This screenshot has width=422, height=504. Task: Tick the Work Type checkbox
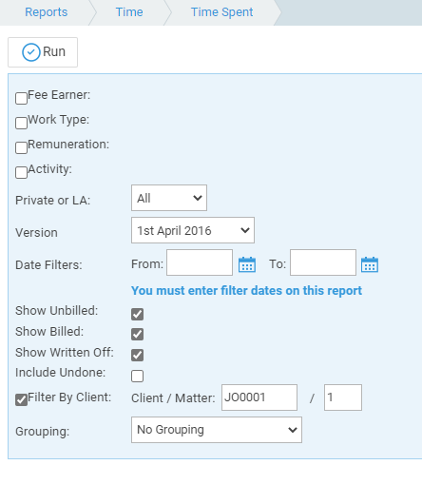pyautogui.click(x=21, y=123)
